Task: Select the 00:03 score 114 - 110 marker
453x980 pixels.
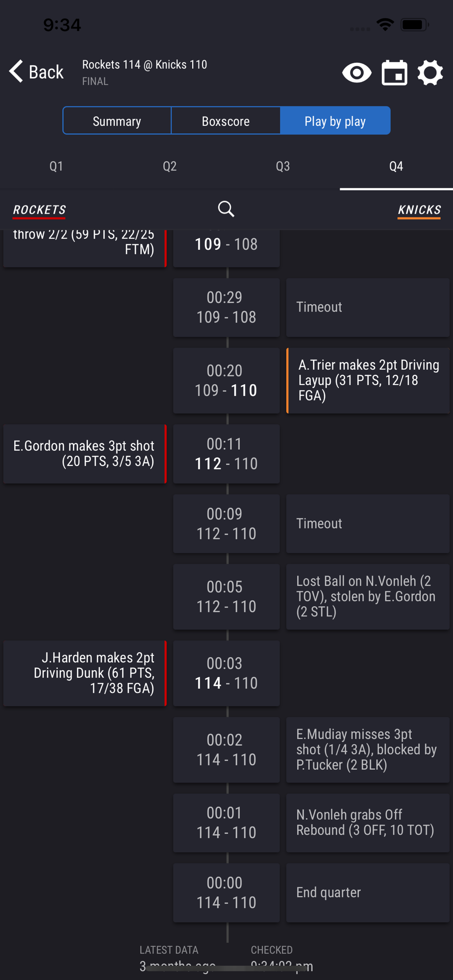Action: tap(226, 673)
